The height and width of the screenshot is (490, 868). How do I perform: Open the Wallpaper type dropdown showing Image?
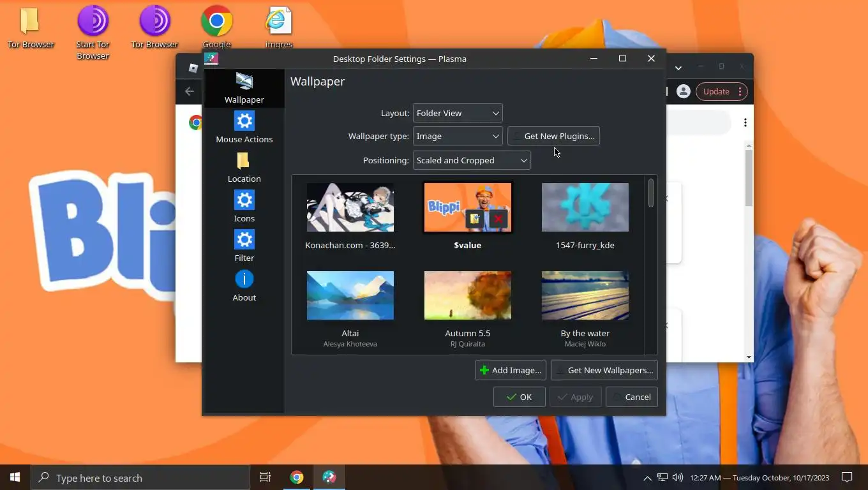(458, 136)
